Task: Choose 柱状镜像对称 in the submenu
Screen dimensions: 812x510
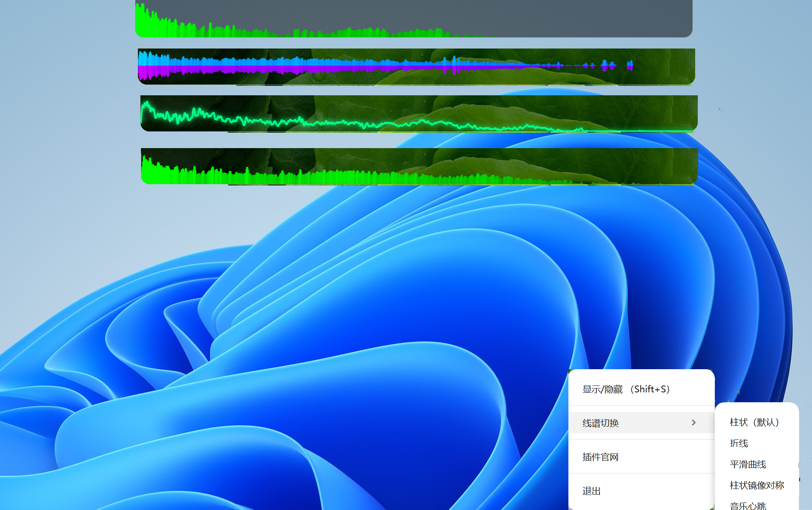Action: [x=757, y=486]
